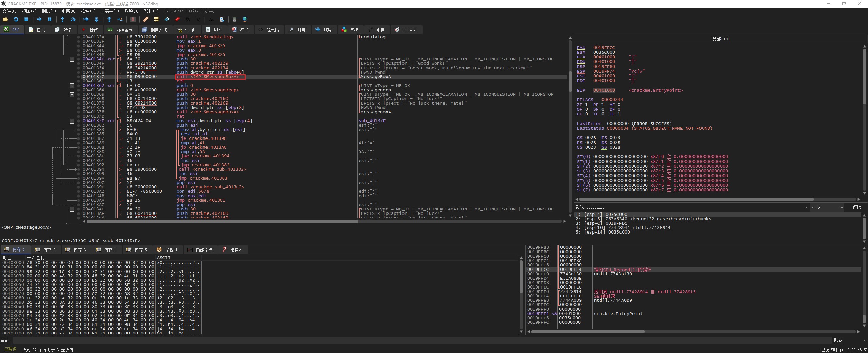The height and width of the screenshot is (353, 868).
Task: Click the Step Into toolbar icon
Action: 62,19
